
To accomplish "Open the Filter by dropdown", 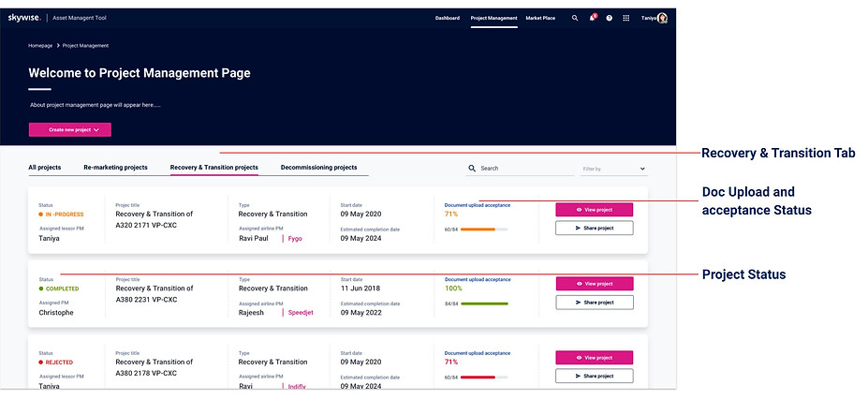I will [614, 169].
